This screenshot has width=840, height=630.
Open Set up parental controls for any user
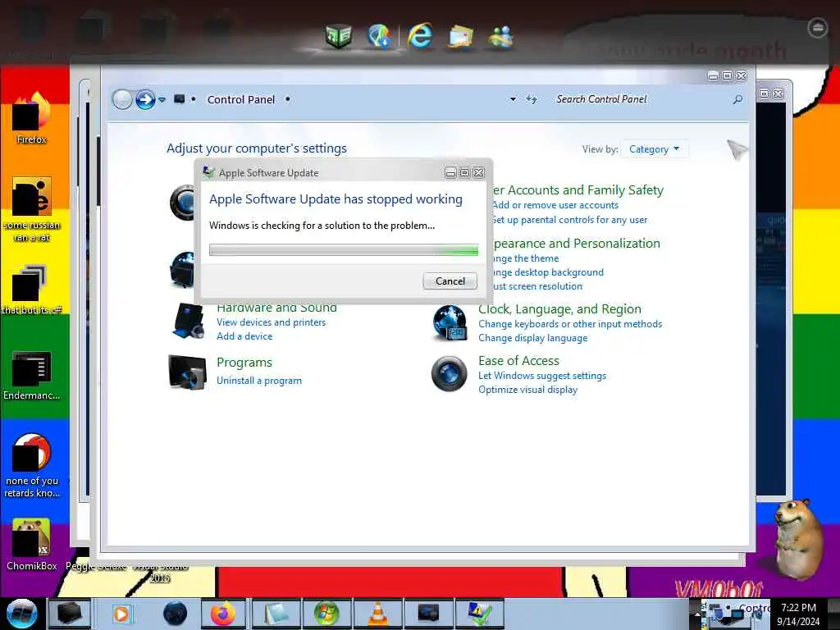(x=569, y=220)
